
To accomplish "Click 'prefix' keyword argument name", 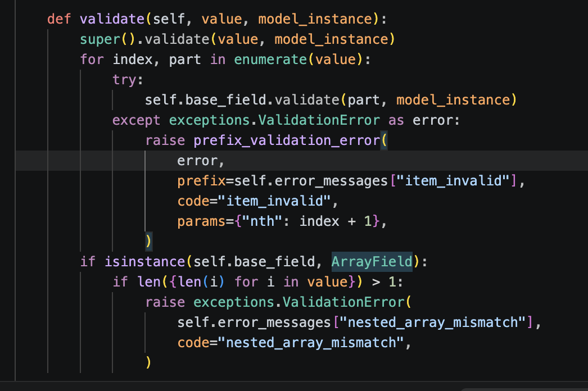I will tap(201, 181).
